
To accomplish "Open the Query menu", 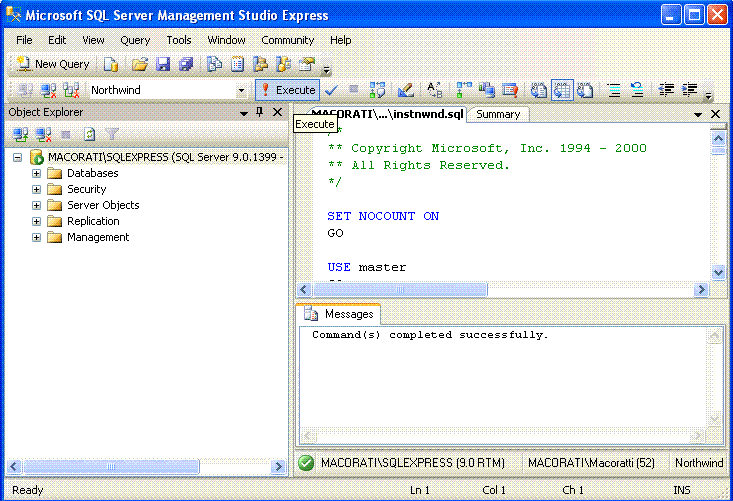I will pos(135,40).
